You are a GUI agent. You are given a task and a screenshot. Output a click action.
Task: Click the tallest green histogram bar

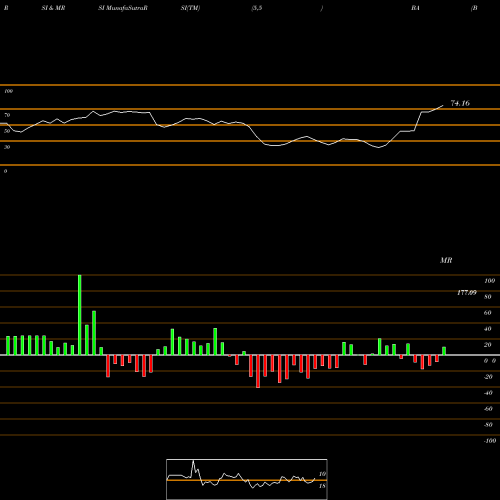click(79, 315)
